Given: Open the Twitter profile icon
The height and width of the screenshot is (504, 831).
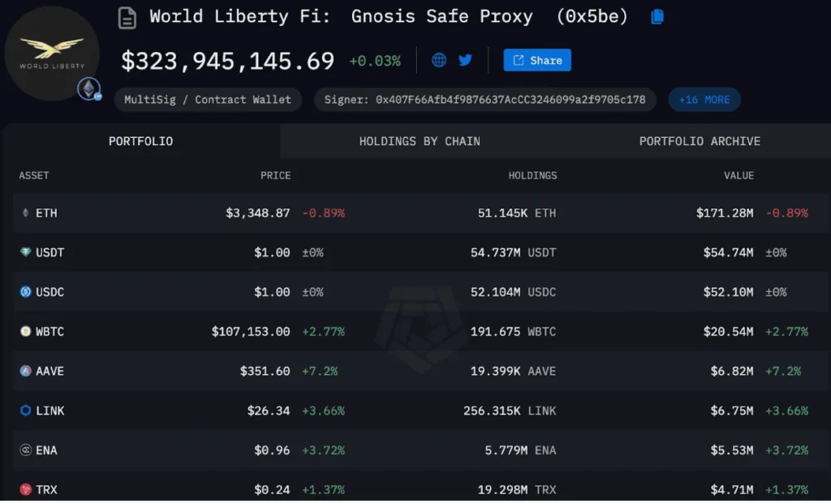Looking at the screenshot, I should tap(465, 60).
